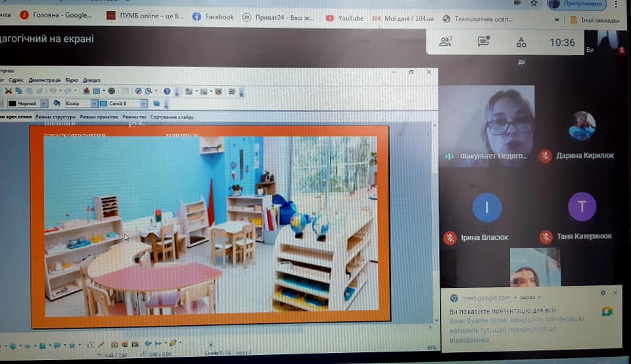
Task: Switch to Сортування слайду view tab
Action: tap(172, 117)
